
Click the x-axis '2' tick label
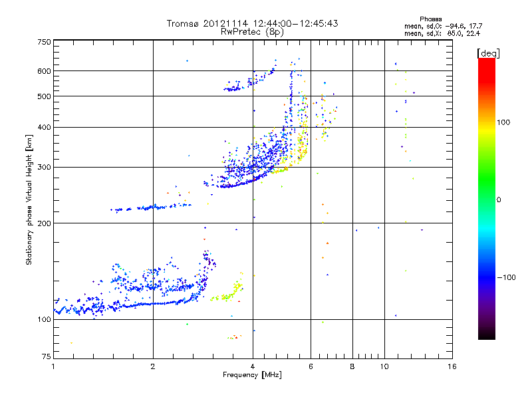click(x=153, y=366)
